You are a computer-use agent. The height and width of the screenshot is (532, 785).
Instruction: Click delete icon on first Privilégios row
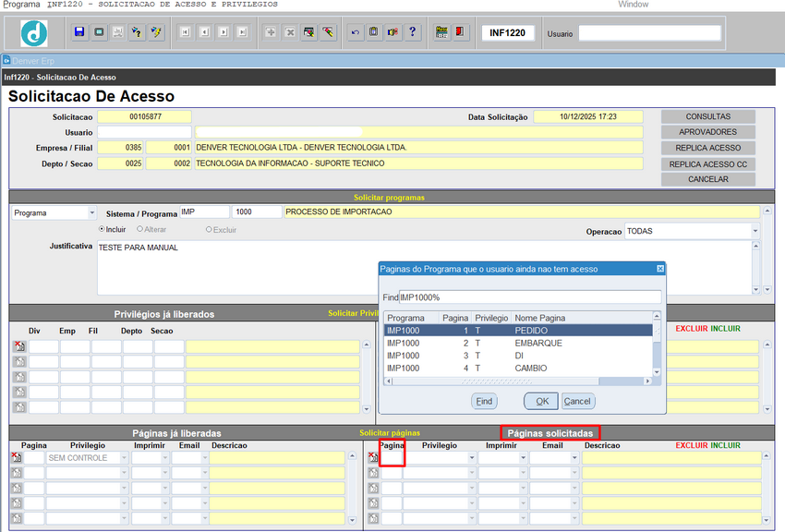(x=18, y=346)
